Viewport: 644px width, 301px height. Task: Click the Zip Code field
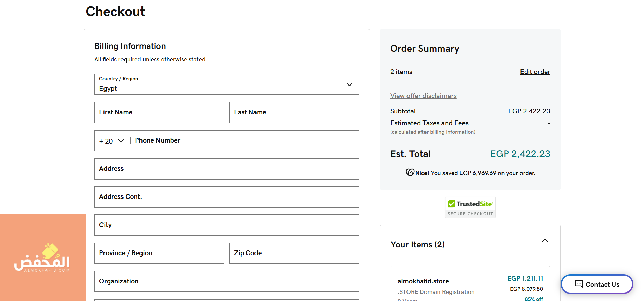coord(294,253)
